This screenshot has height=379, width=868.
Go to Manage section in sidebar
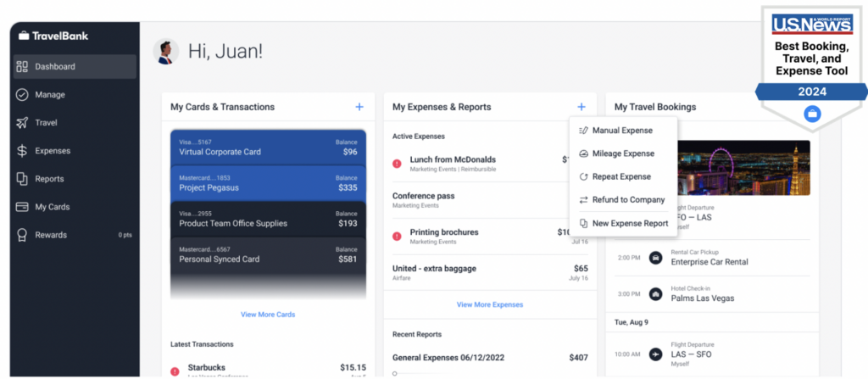(x=50, y=95)
